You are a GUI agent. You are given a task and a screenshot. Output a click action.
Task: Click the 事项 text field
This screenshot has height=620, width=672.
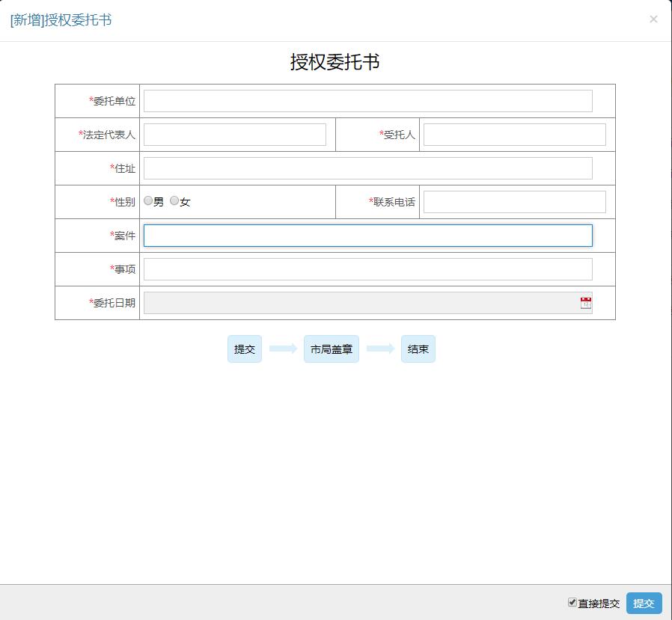[367, 269]
